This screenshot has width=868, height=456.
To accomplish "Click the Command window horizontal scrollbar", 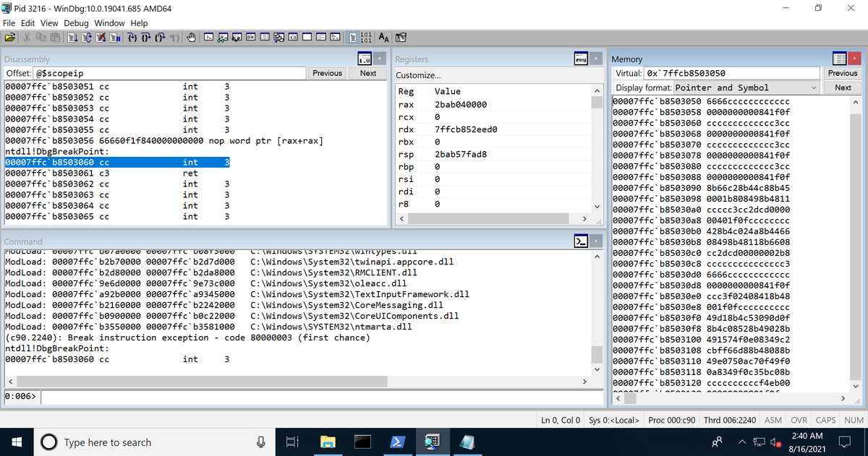I will click(x=297, y=381).
